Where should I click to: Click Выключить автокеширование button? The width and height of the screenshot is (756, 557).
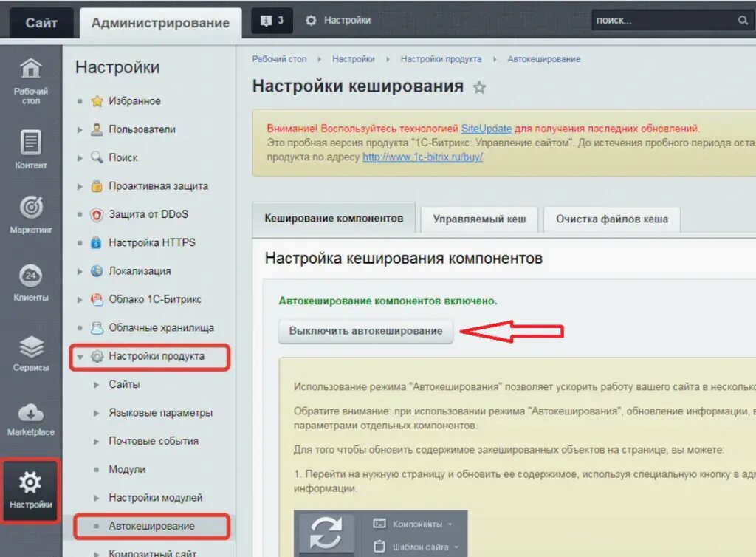pos(366,331)
